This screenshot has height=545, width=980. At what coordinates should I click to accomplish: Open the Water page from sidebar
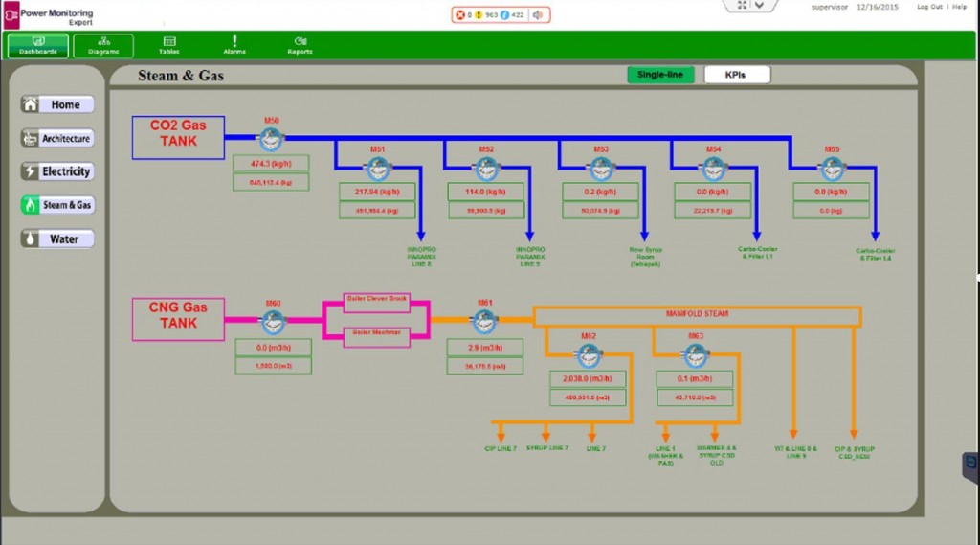pos(57,239)
